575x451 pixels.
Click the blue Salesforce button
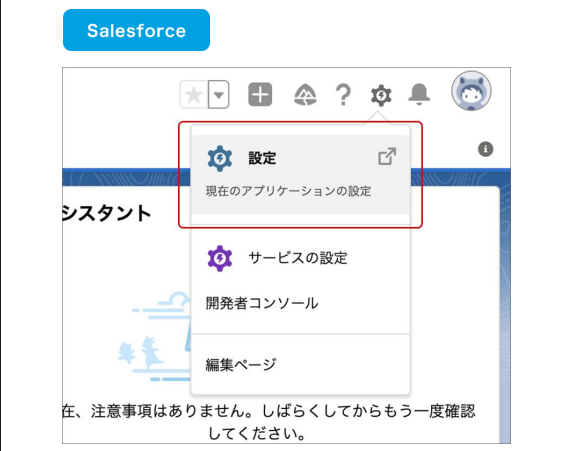click(x=136, y=30)
